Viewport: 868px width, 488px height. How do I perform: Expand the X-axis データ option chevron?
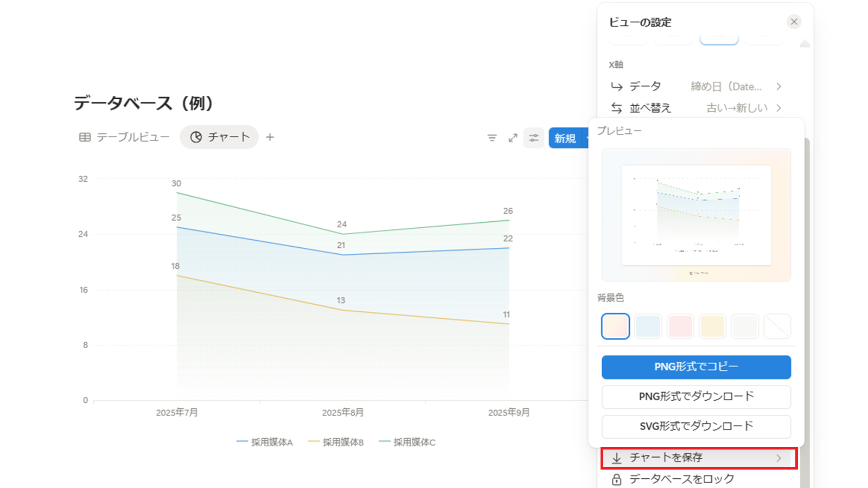tap(778, 87)
